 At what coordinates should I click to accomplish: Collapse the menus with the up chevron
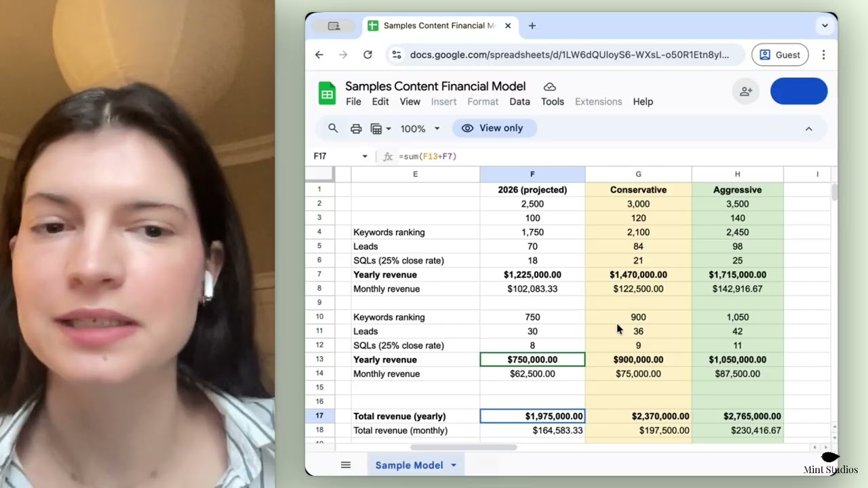808,129
